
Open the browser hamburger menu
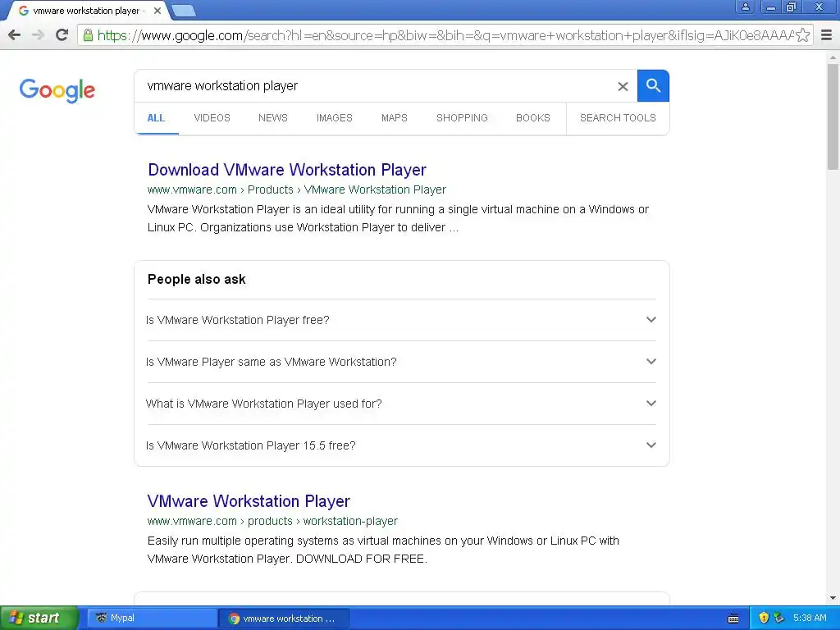(x=827, y=35)
